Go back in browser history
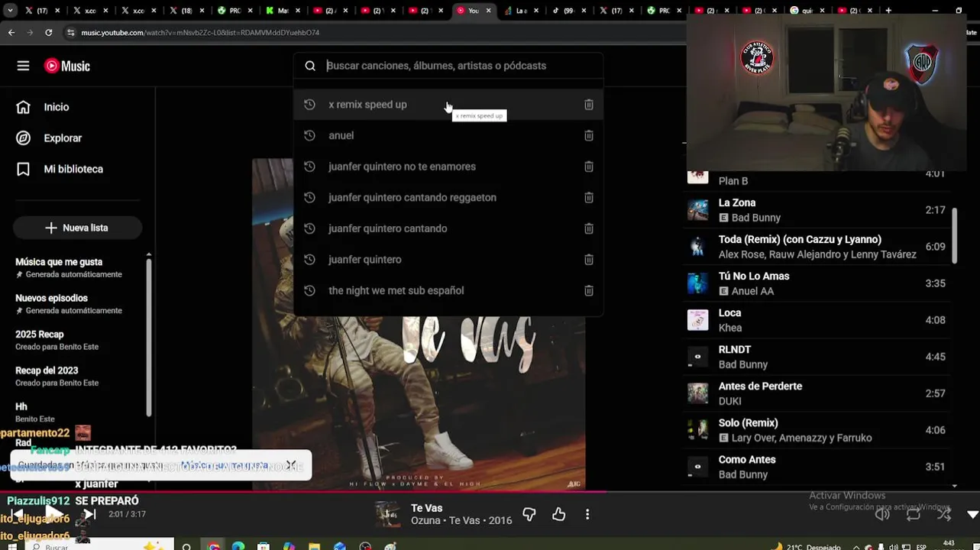Screen dimensions: 980x550 coord(11,33)
